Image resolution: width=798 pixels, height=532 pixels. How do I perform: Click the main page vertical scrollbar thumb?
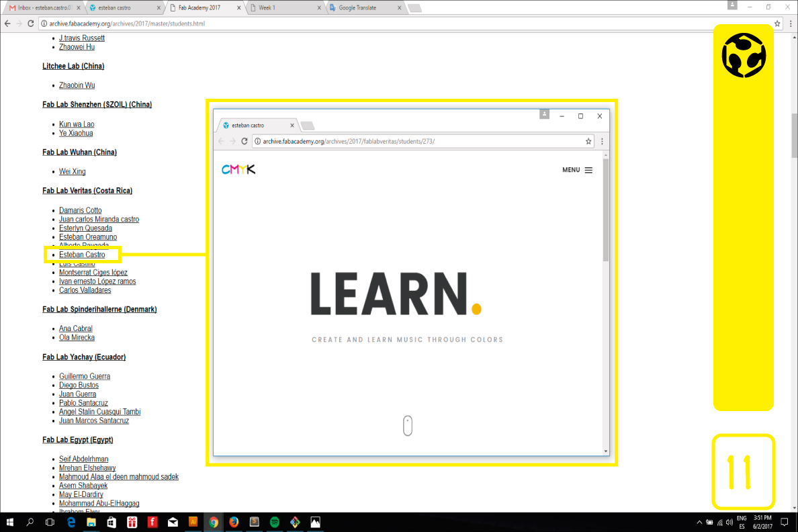[795, 136]
